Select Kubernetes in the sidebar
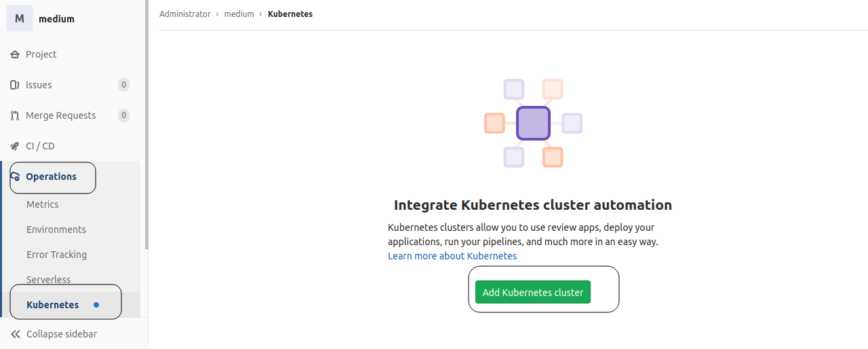 point(53,305)
